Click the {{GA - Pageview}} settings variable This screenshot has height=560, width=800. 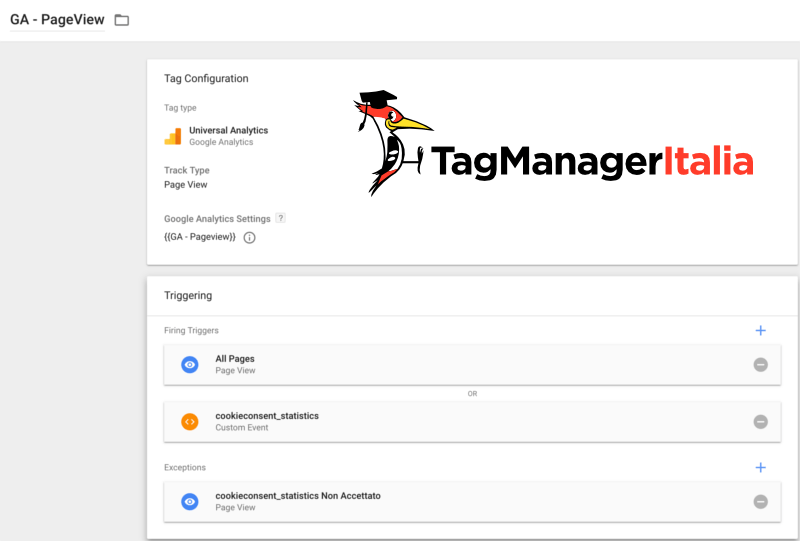point(199,237)
